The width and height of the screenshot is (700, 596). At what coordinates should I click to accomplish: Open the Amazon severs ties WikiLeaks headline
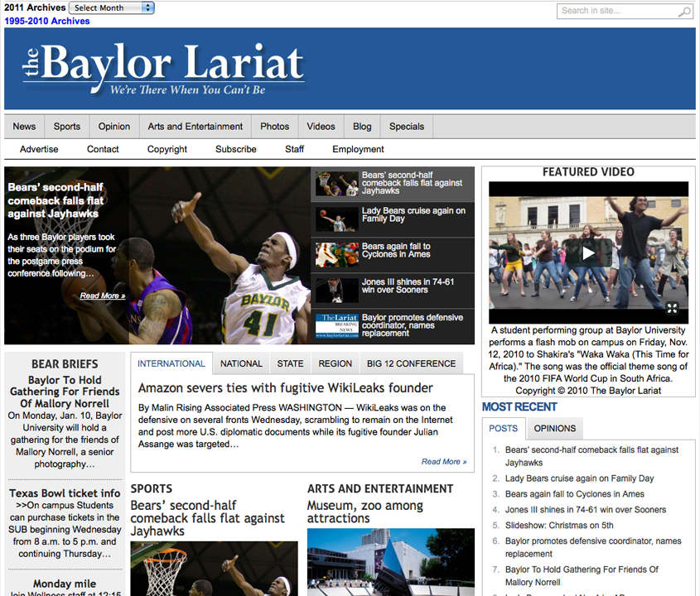[x=285, y=388]
